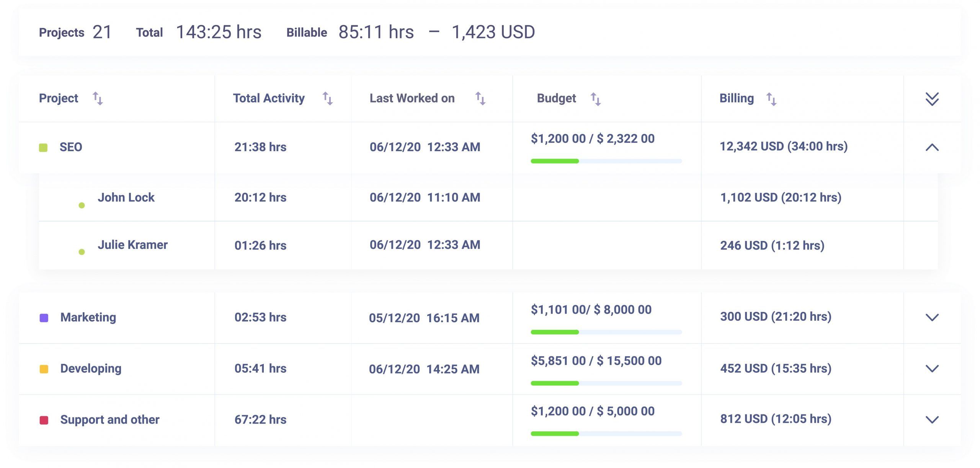
Task: Expand all rows with double chevron
Action: pos(932,99)
